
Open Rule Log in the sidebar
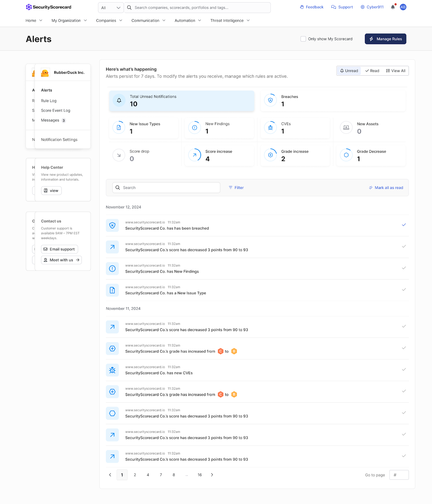49,101
